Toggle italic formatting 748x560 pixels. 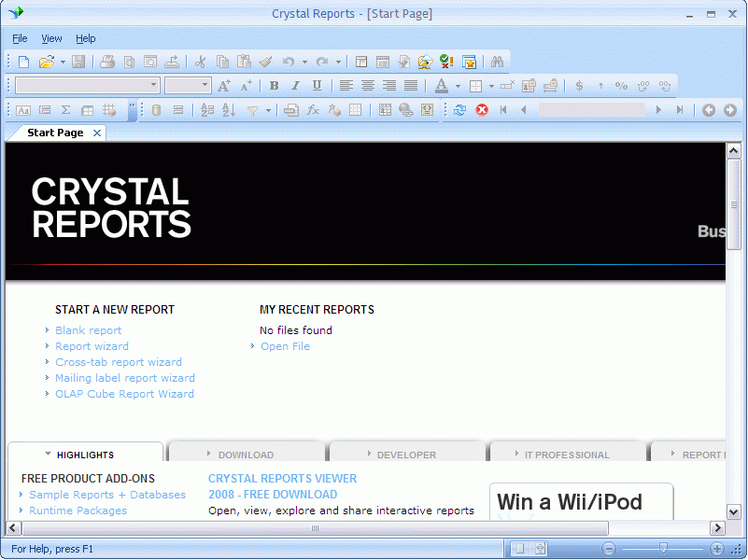pos(295,85)
